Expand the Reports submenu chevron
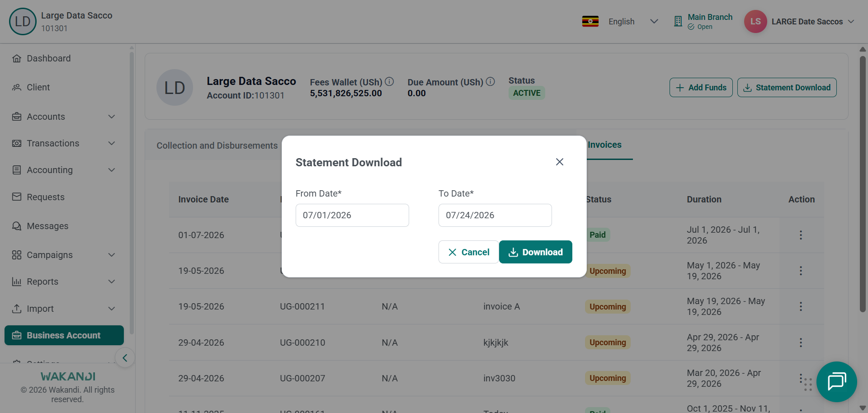This screenshot has height=413, width=868. 112,282
